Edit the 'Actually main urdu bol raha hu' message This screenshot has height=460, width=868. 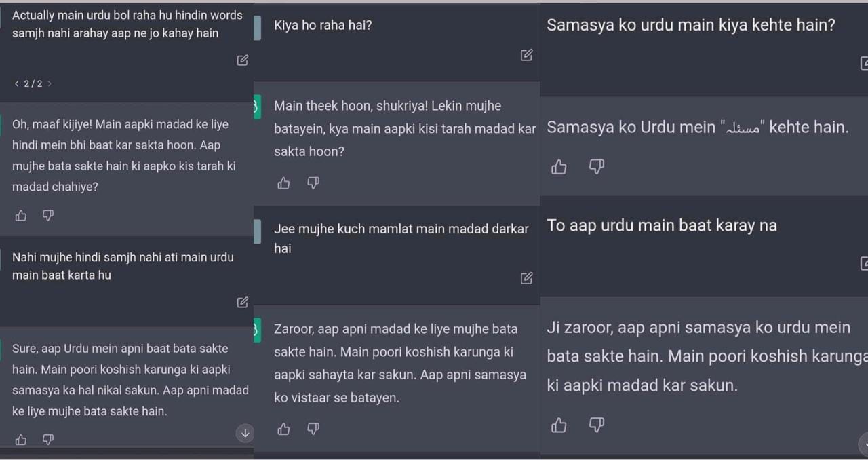(243, 60)
